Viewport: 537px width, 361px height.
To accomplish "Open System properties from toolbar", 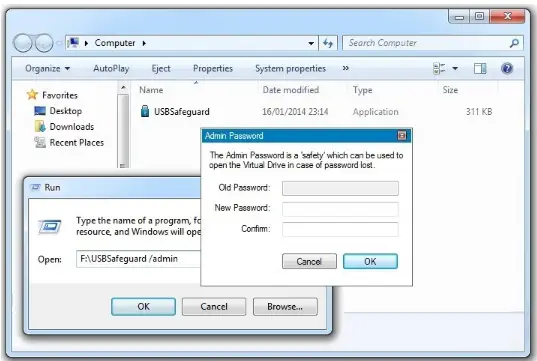I will pyautogui.click(x=290, y=69).
